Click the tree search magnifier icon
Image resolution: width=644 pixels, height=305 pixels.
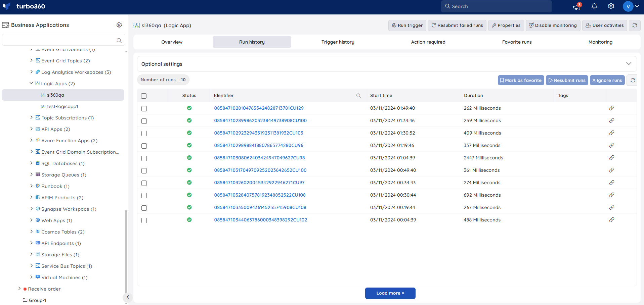tap(119, 40)
